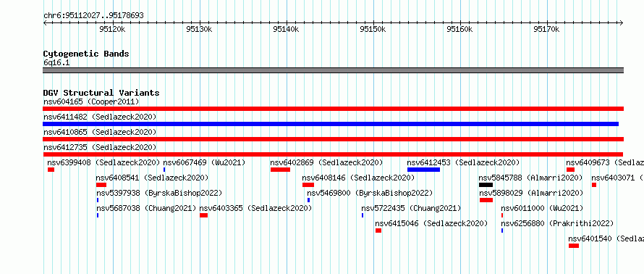Screen dimensions: 644x274
Task: Open the nsv6403365 (Sedlazeck2020) label
Action: 256,208
